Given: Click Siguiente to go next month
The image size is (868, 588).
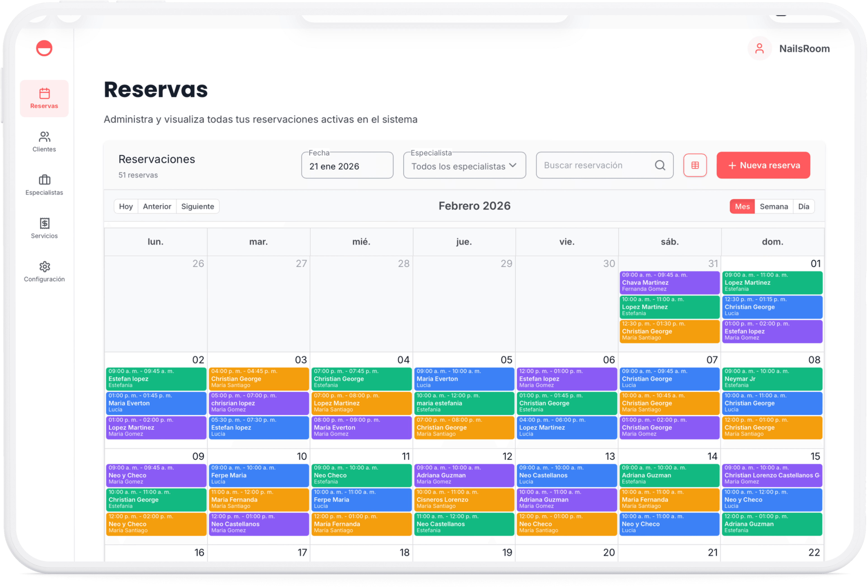Looking at the screenshot, I should [198, 206].
